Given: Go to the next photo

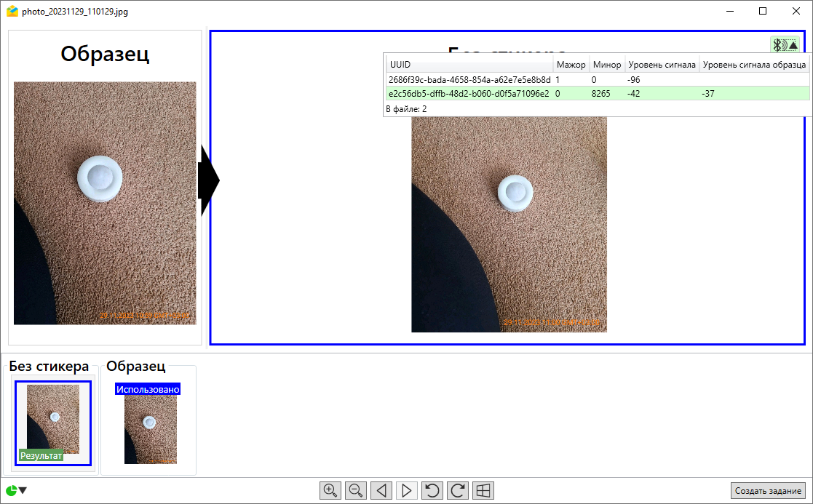Looking at the screenshot, I should click(407, 491).
